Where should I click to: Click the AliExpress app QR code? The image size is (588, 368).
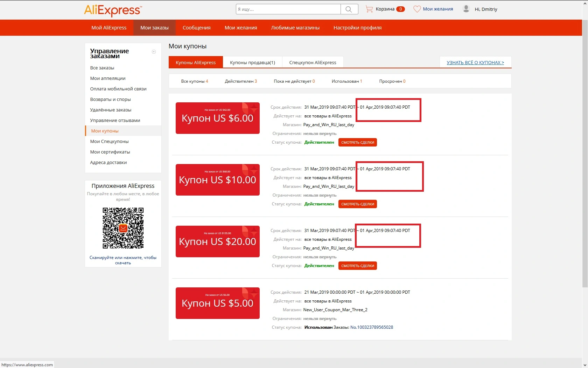123,228
